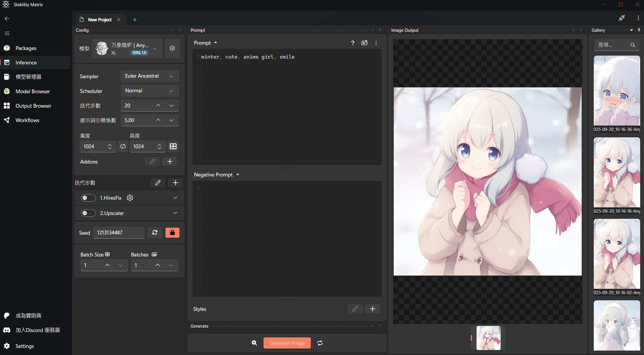The height and width of the screenshot is (355, 644).
Task: Increase the step count of 20 with up arrow
Action: point(158,106)
